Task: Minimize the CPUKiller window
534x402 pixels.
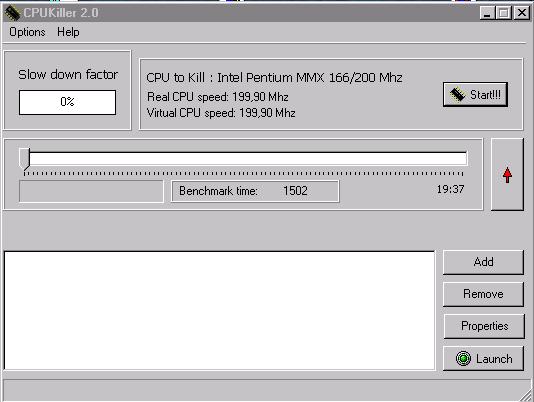Action: pos(487,13)
